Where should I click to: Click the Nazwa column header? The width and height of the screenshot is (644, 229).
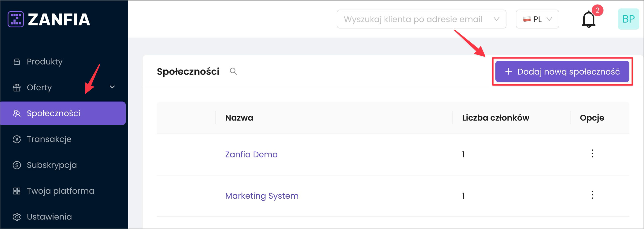[x=239, y=118]
